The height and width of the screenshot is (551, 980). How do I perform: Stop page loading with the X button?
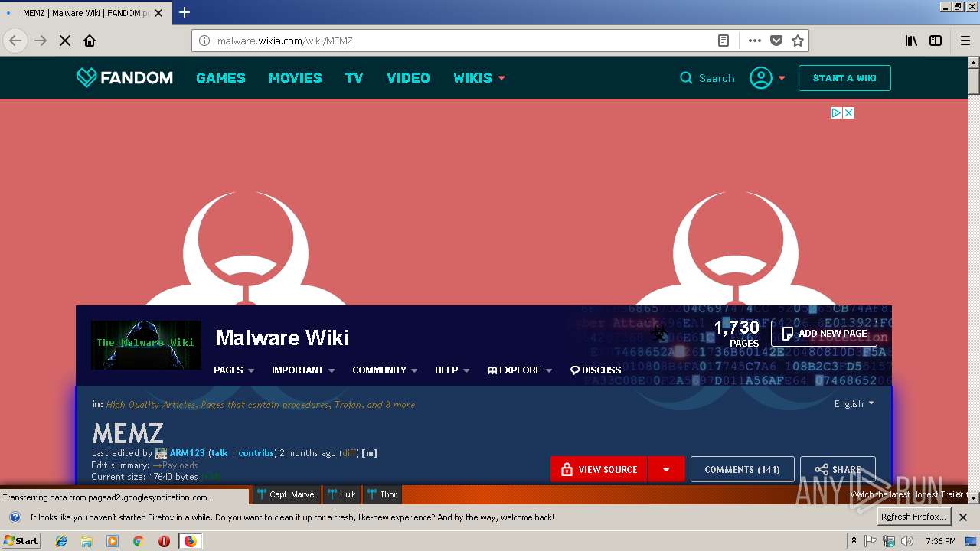tap(65, 41)
